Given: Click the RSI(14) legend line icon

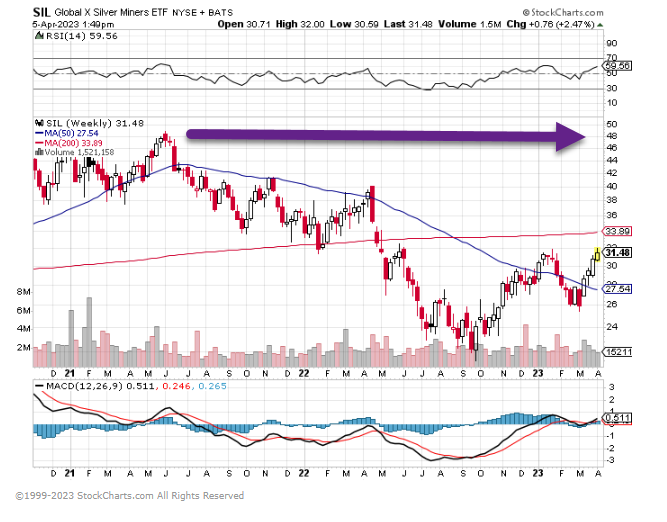Looking at the screenshot, I should click(40, 36).
